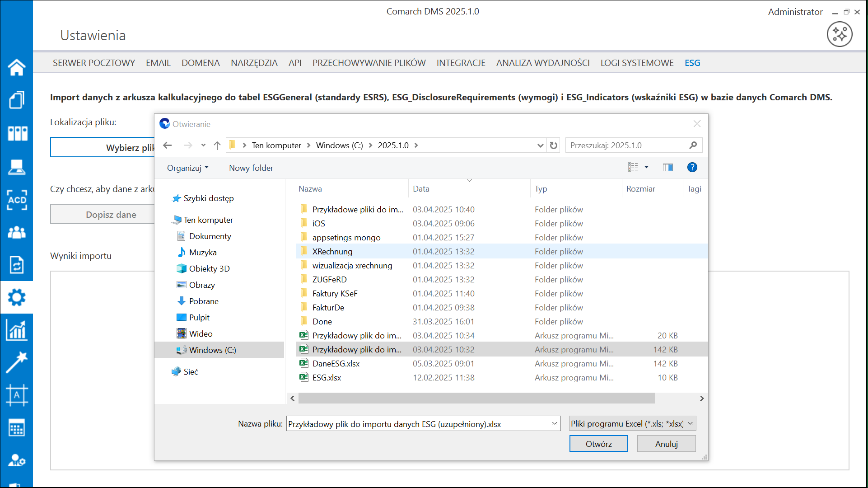868x488 pixels.
Task: Open the user settings icon in the sidebar
Action: click(17, 460)
